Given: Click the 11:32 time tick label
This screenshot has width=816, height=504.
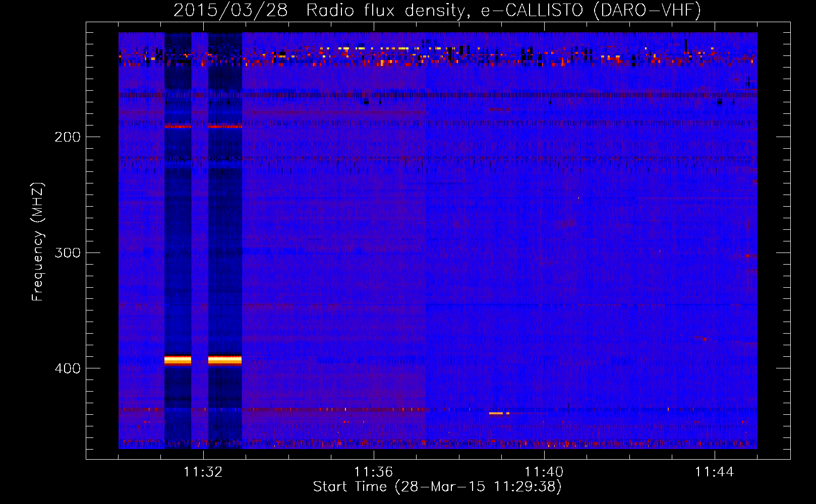Looking at the screenshot, I should click(x=203, y=472).
